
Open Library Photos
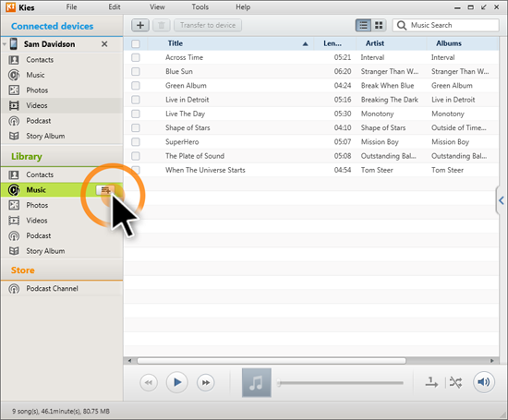tap(62, 205)
